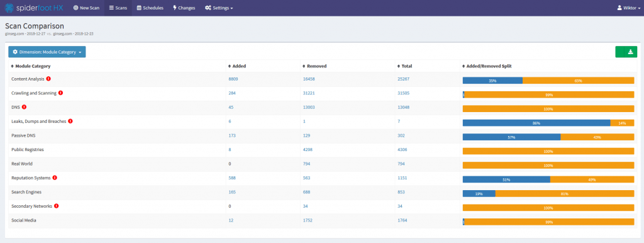The image size is (644, 243).
Task: Open Passive DNS added count 173
Action: pos(232,135)
